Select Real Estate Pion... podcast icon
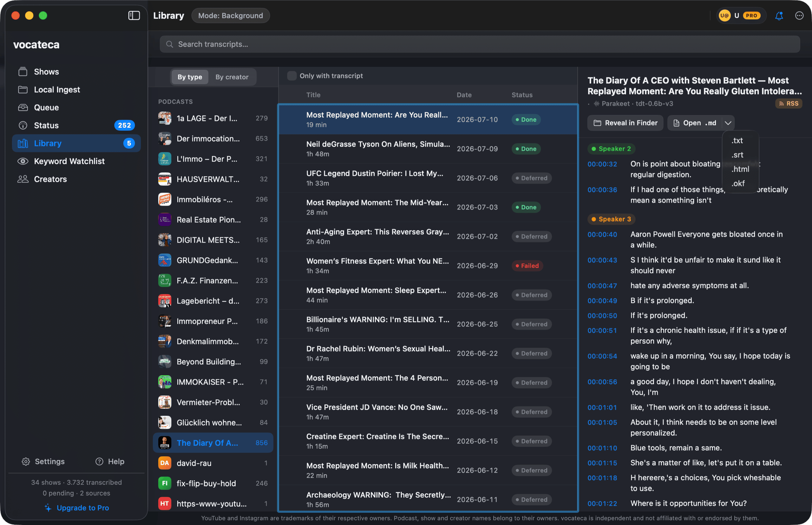The image size is (812, 525). pyautogui.click(x=165, y=220)
